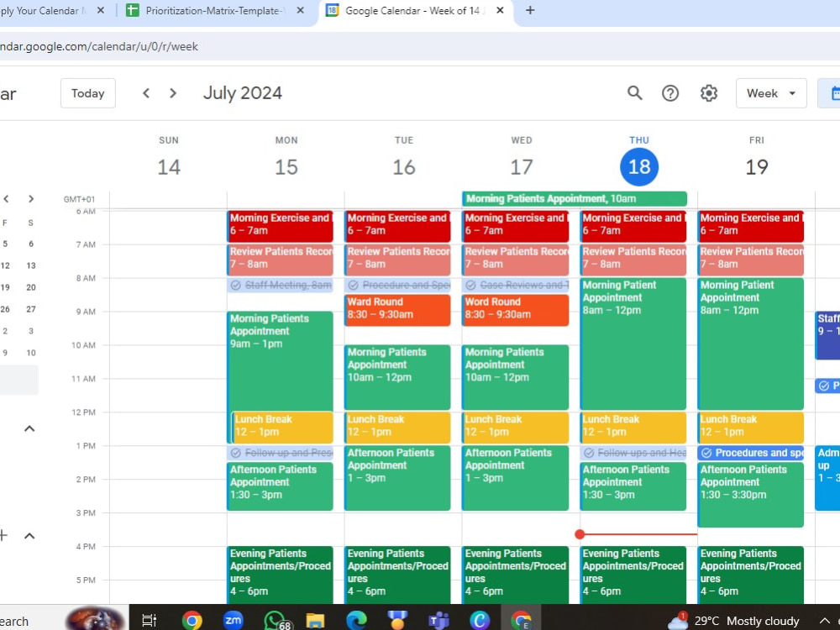This screenshot has width=840, height=630.
Task: Open the medal icon app in taskbar
Action: 397,621
